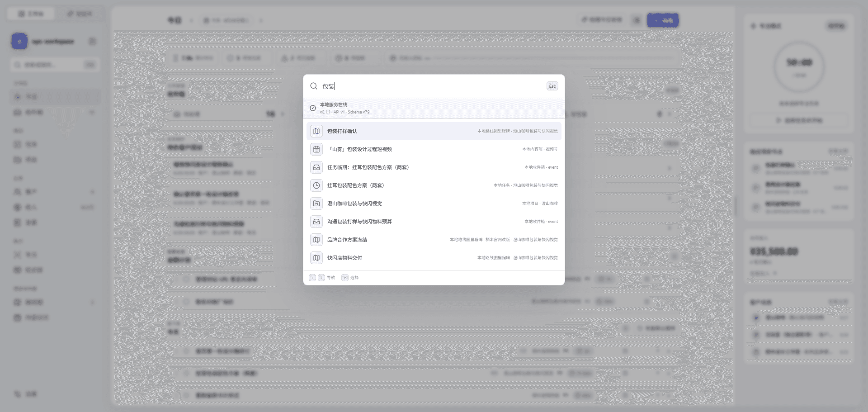This screenshot has width=868, height=412.
Task: Open the result 「山雾」包装设计过程短视频
Action: click(x=434, y=149)
